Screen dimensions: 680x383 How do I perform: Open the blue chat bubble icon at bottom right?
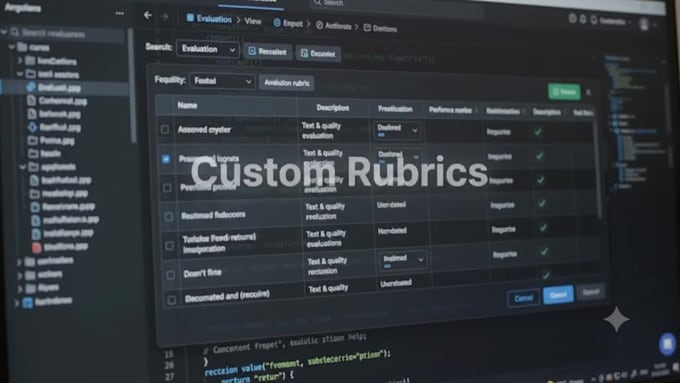point(667,344)
